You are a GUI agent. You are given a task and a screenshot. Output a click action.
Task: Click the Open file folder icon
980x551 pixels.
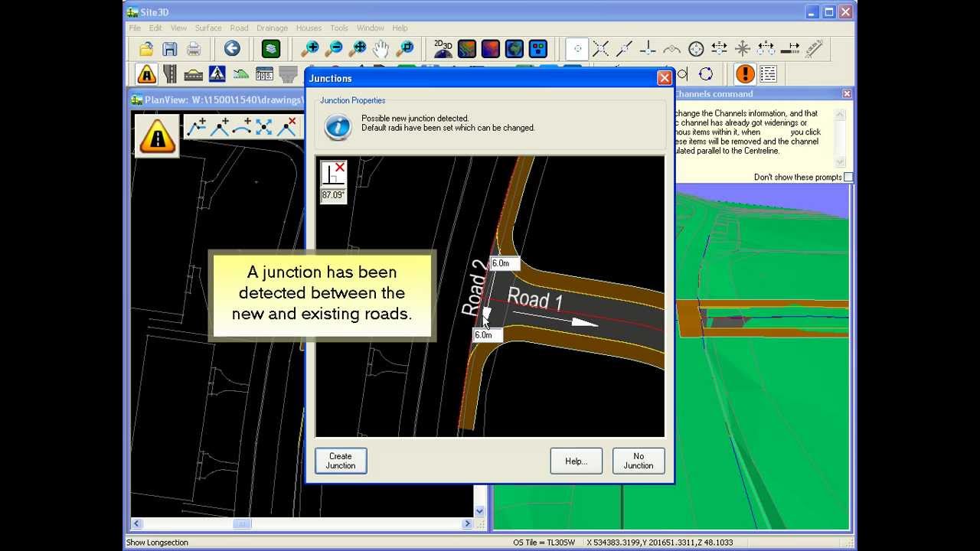tap(146, 49)
